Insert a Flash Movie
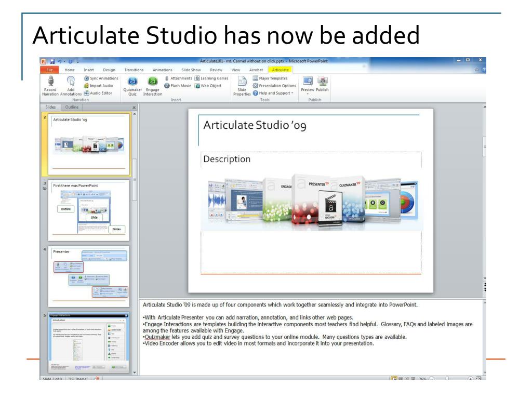This screenshot has height=399, width=532. pos(178,86)
